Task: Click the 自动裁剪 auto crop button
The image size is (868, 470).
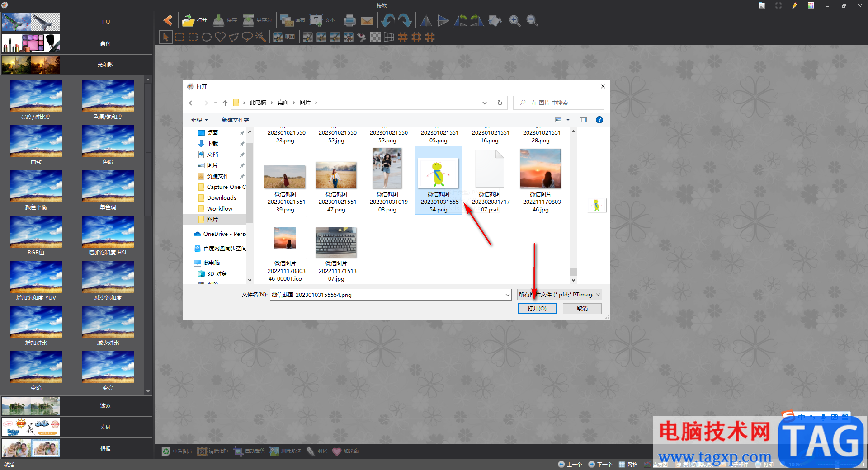Action: click(249, 451)
